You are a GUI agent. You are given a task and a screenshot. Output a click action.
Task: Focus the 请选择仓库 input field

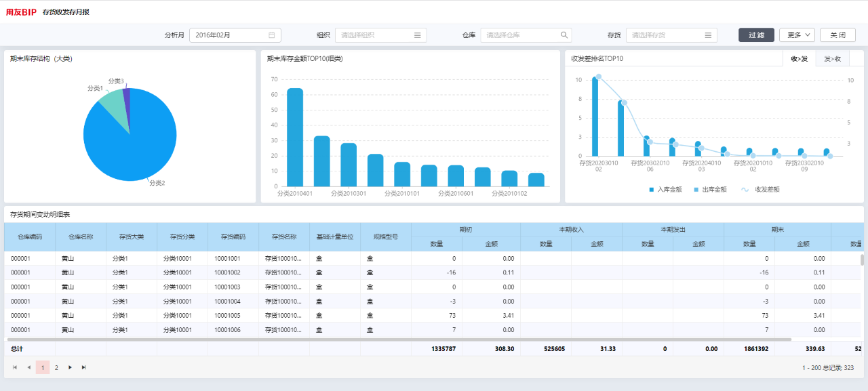526,35
